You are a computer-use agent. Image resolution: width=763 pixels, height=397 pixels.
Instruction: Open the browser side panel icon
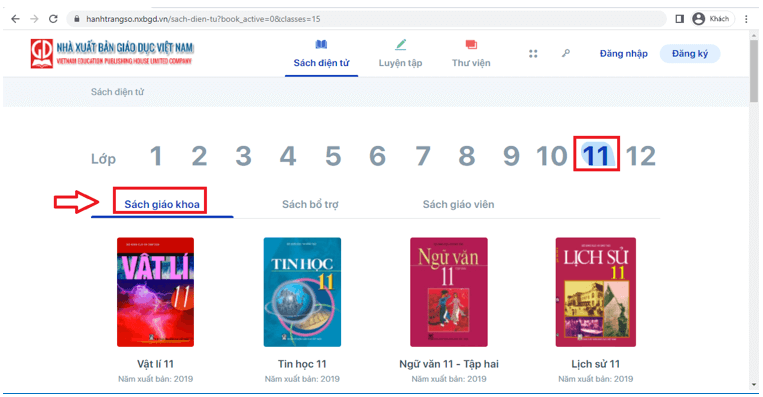coord(679,19)
